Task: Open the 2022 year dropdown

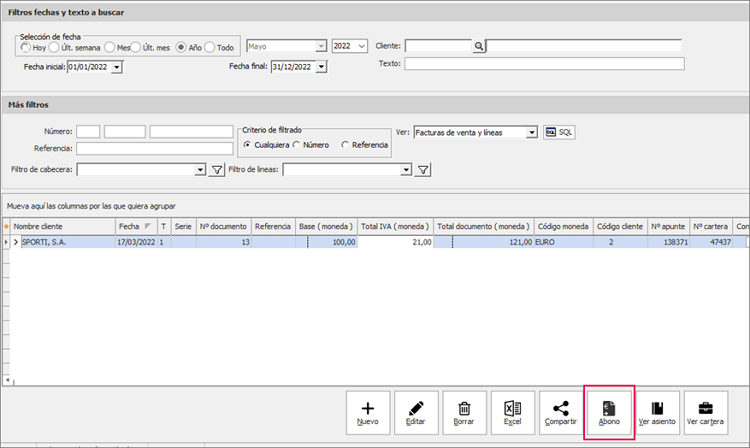Action: pyautogui.click(x=362, y=46)
